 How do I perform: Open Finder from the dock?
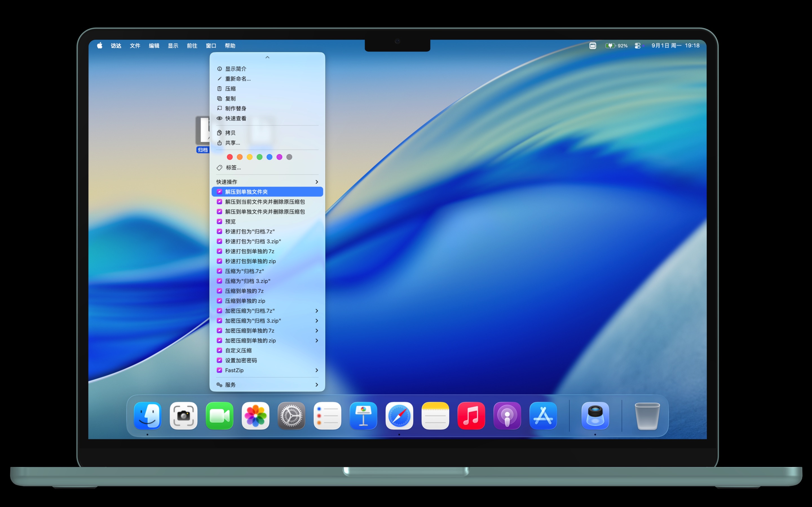(147, 415)
